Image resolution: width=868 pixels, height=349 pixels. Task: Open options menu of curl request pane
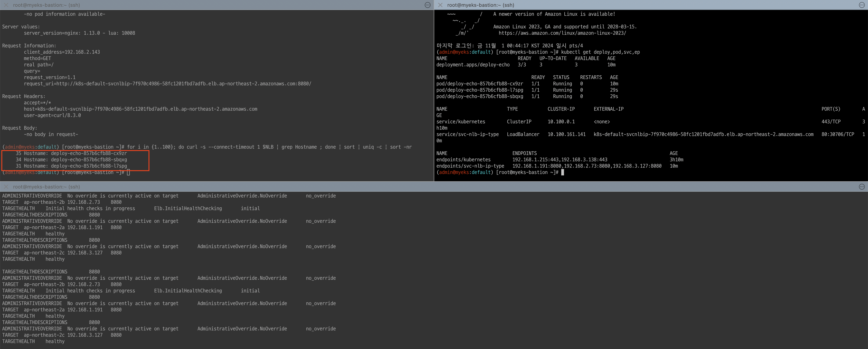click(428, 5)
